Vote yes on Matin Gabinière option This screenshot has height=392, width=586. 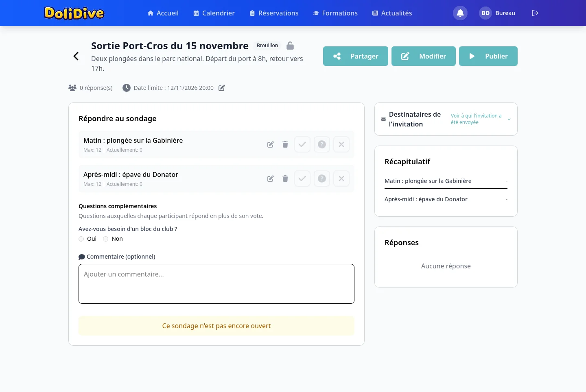tap(302, 144)
